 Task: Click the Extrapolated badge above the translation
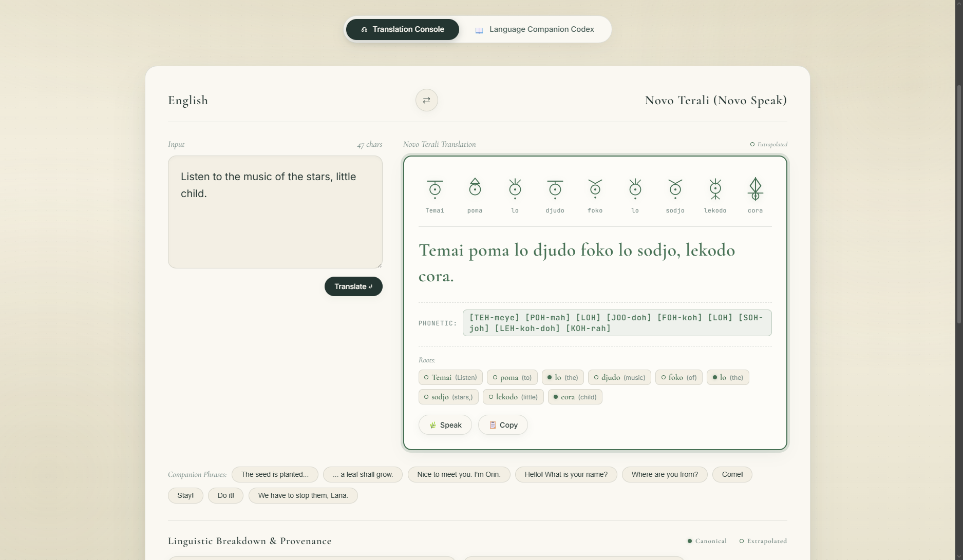pos(768,144)
